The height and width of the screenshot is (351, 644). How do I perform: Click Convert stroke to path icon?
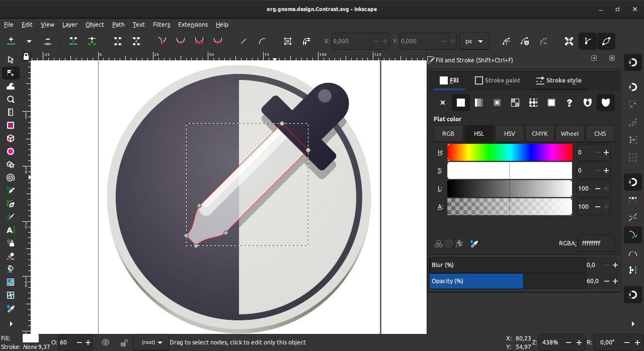point(306,41)
